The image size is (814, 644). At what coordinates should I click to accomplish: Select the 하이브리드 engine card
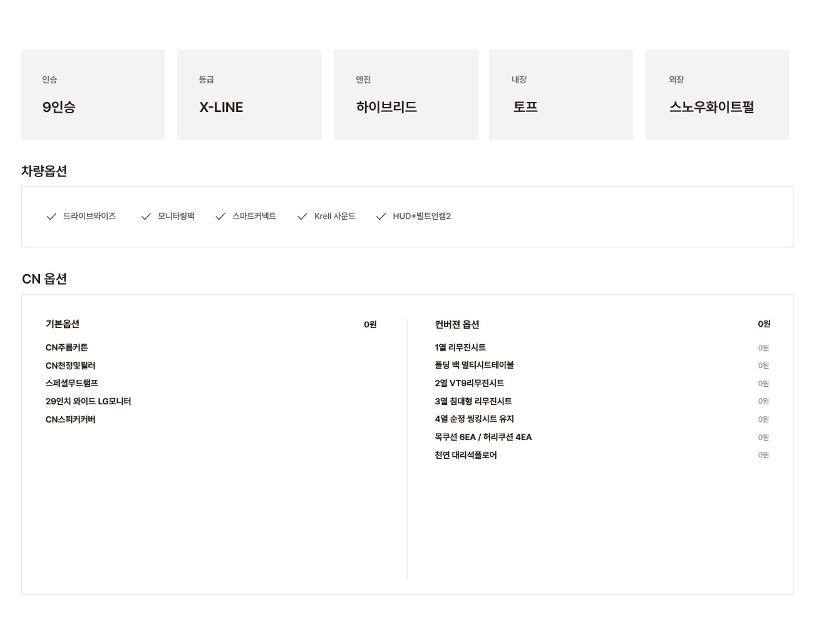pyautogui.click(x=406, y=95)
